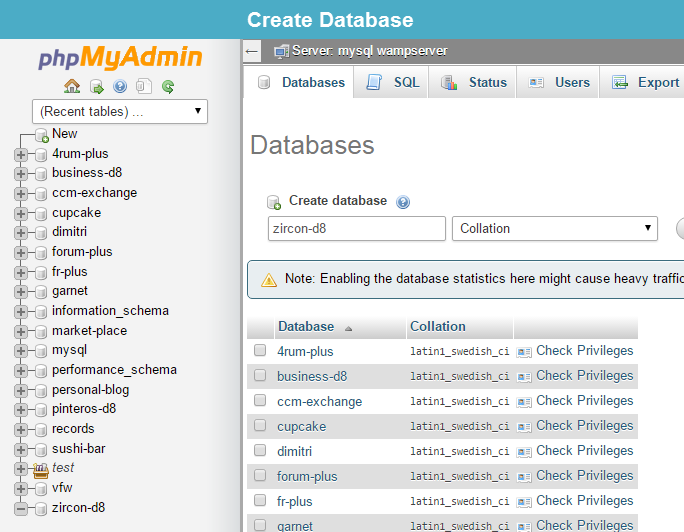Click the MySQL documentation pages icon
This screenshot has height=532, width=684.
click(x=144, y=86)
